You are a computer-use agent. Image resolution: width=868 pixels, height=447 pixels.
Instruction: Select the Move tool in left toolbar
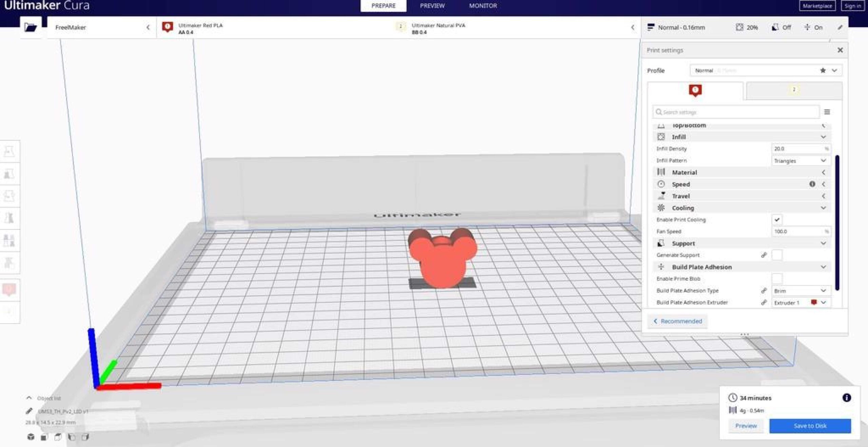(9, 152)
